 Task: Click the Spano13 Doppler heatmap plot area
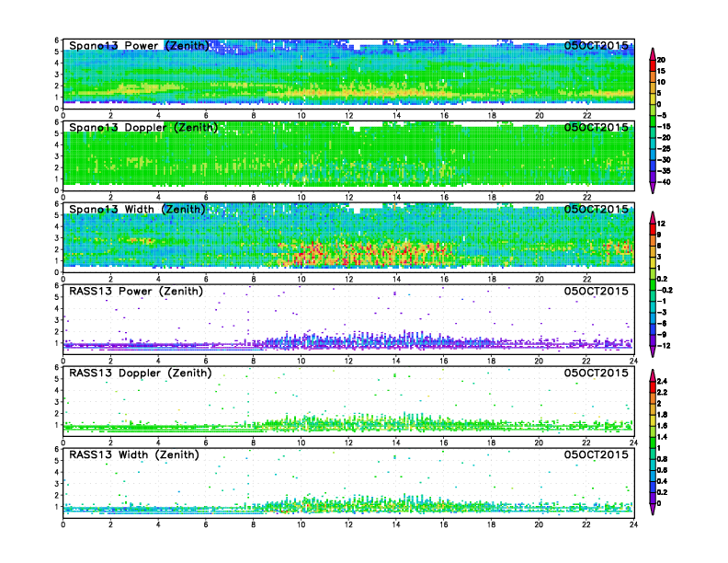click(x=348, y=156)
